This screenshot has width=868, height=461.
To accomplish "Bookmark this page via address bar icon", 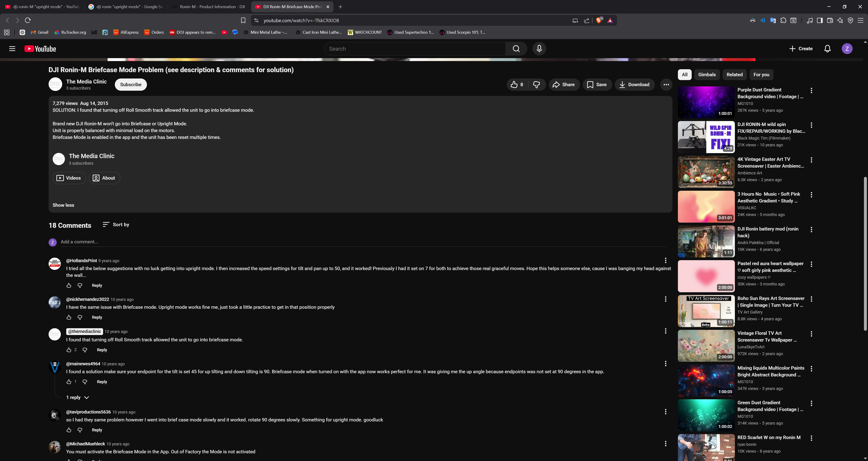I will tap(243, 21).
